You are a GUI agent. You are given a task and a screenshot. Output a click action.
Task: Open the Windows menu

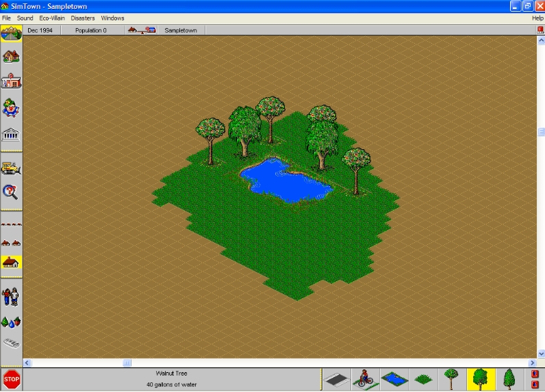112,18
